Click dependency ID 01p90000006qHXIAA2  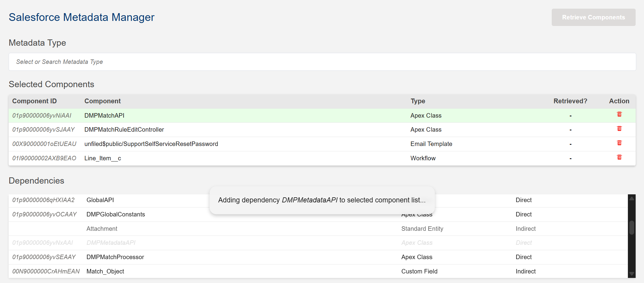[43, 200]
